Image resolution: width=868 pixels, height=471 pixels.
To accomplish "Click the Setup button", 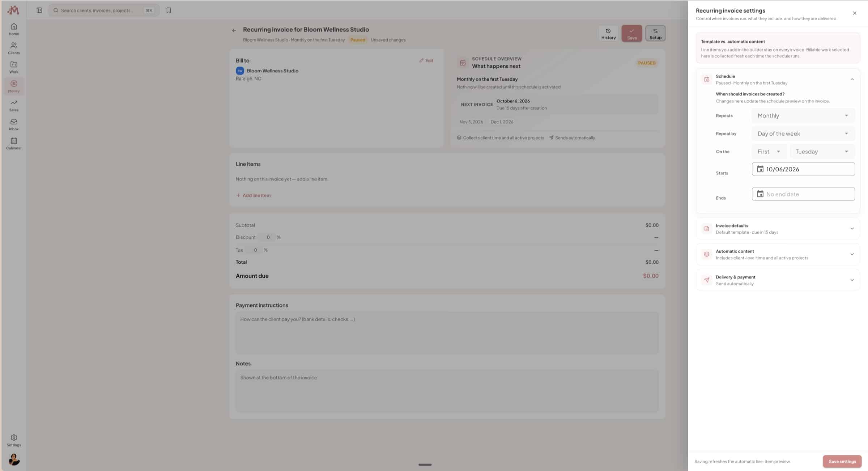I will coord(655,33).
